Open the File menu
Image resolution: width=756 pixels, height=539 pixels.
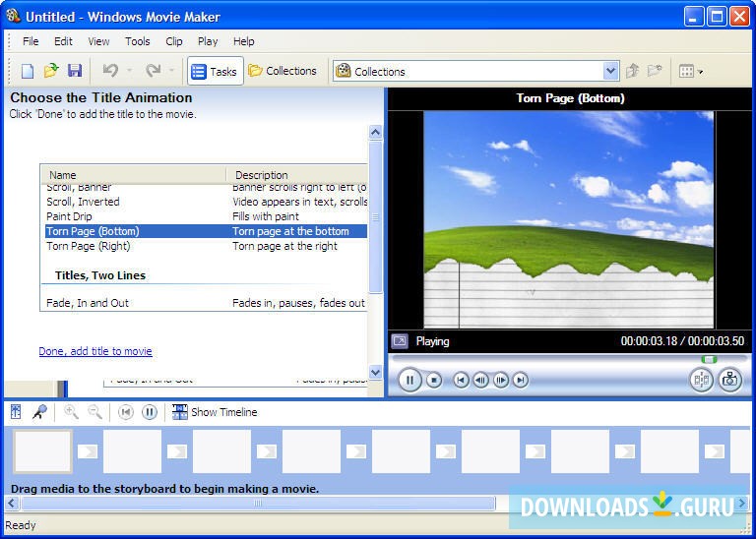click(31, 41)
